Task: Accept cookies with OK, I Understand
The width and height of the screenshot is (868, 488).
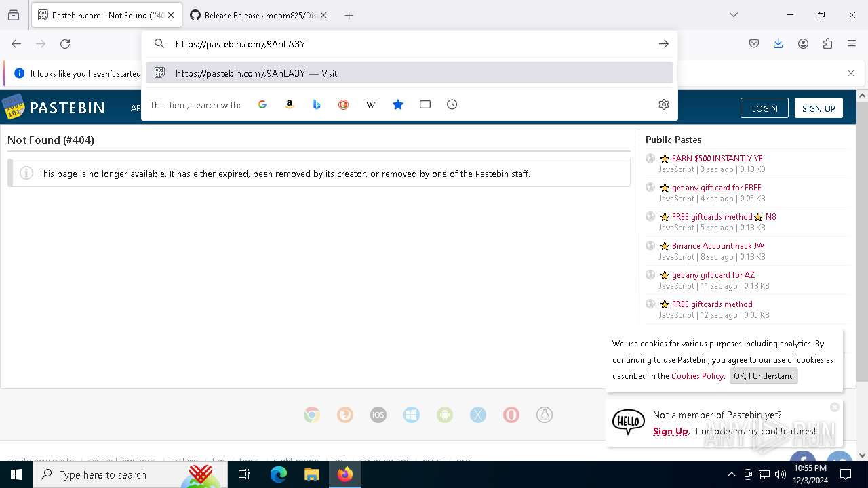Action: (x=764, y=376)
